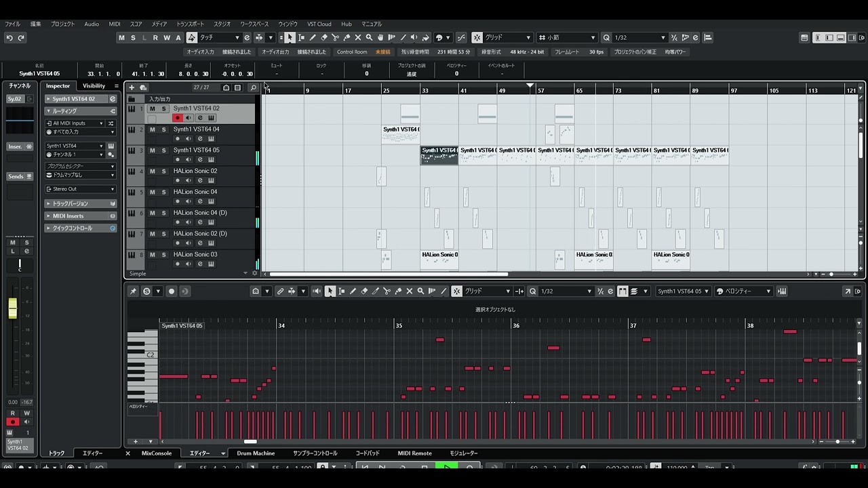Toggle record enable on Synth1 VST64 02
Viewport: 868px width, 488px height.
[178, 118]
